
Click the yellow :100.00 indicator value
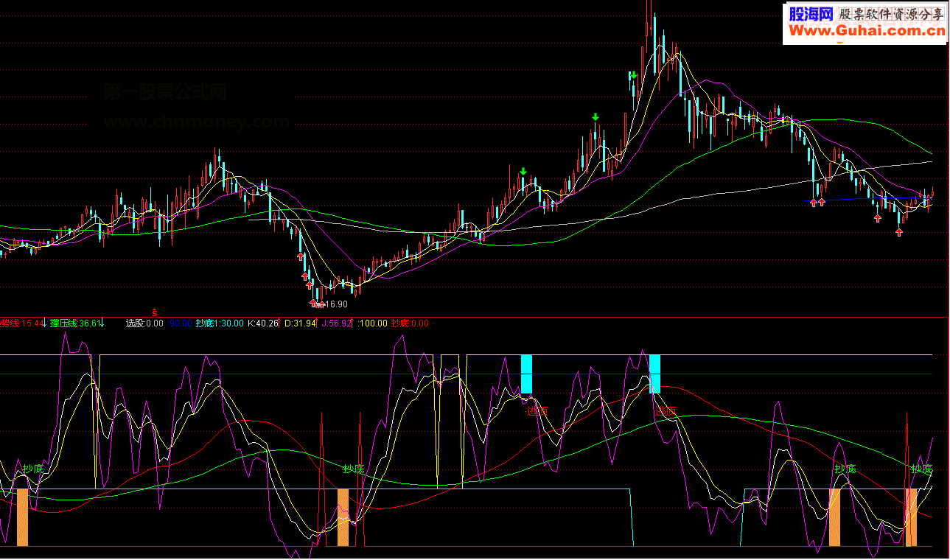372,323
